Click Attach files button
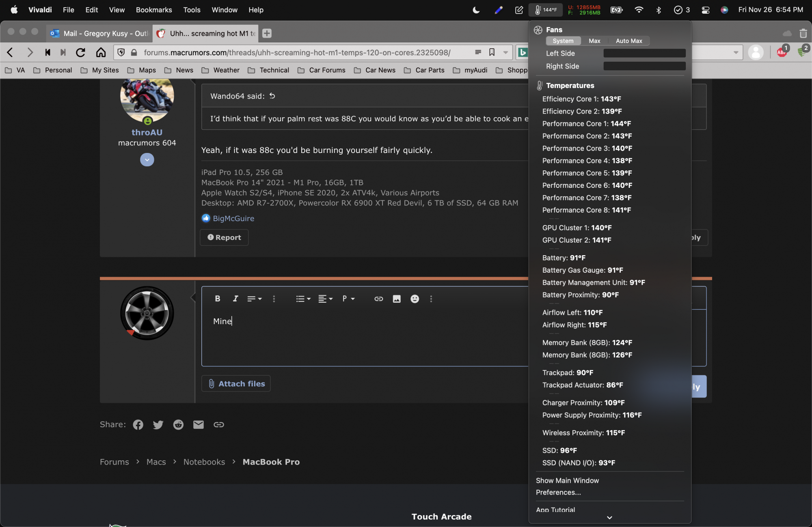This screenshot has width=812, height=527. click(236, 383)
